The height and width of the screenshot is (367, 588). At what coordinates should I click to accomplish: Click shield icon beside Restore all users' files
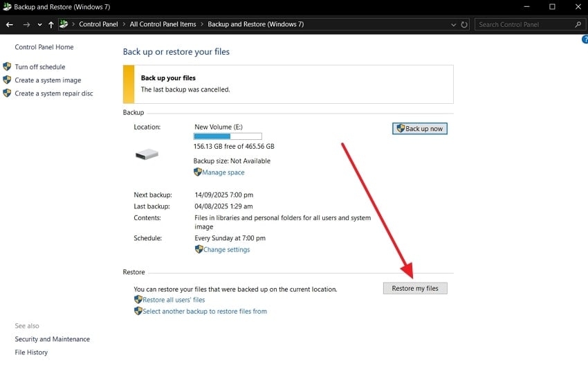coord(138,299)
